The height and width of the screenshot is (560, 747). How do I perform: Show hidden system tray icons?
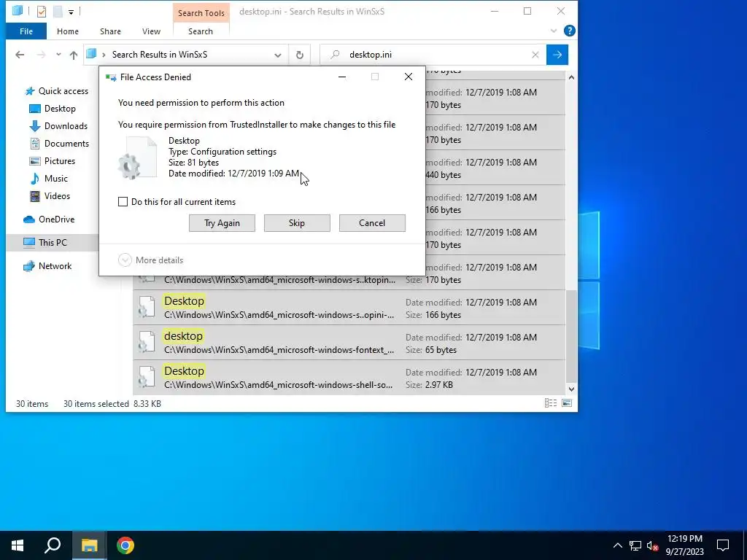pyautogui.click(x=617, y=545)
